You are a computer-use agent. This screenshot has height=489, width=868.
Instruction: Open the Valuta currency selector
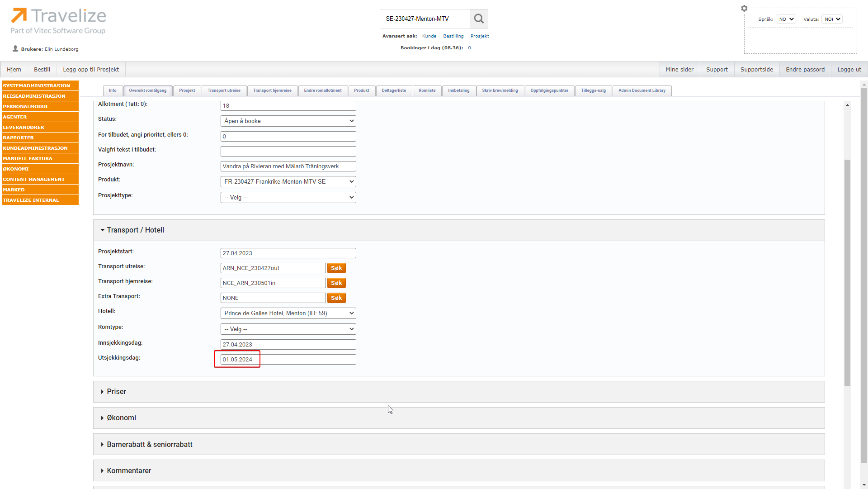click(x=832, y=19)
